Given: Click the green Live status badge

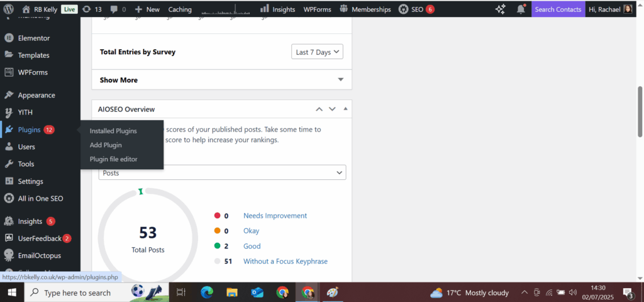Looking at the screenshot, I should [68, 9].
